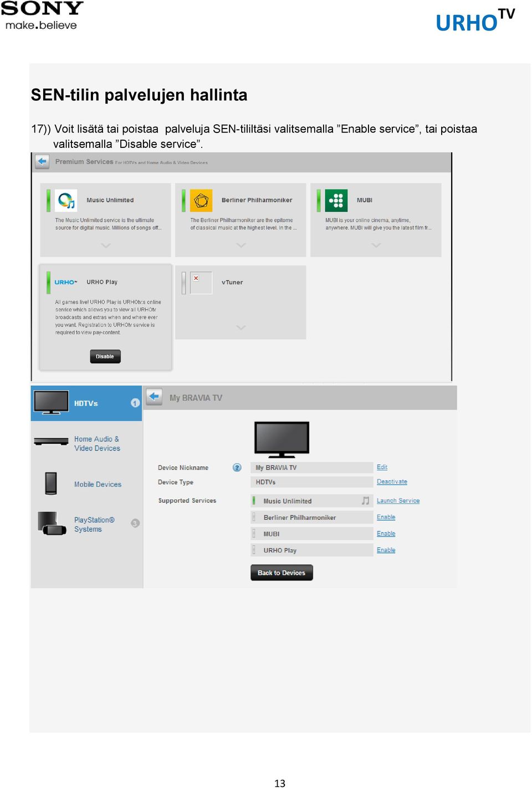
Task: Expand the Berliner Philharmoniker card chevron
Action: [x=241, y=245]
